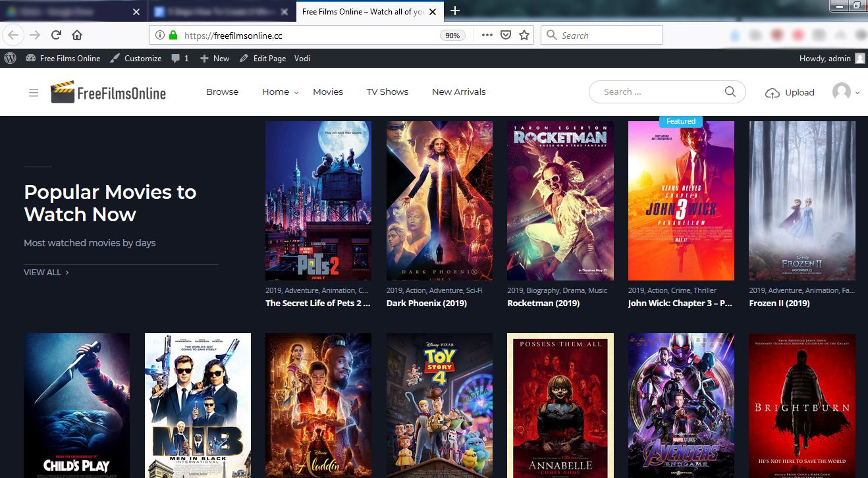Click Popular Movies to Watch Now heading

tap(110, 203)
